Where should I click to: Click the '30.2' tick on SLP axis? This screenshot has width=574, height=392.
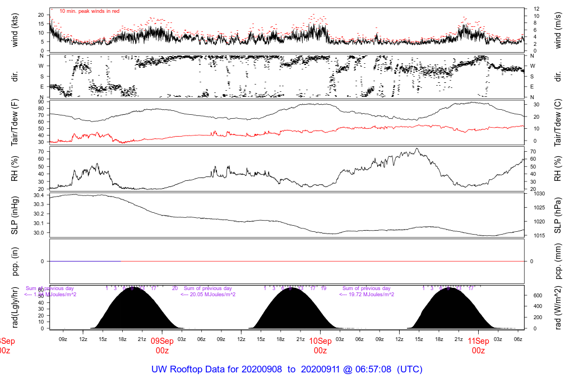point(39,214)
